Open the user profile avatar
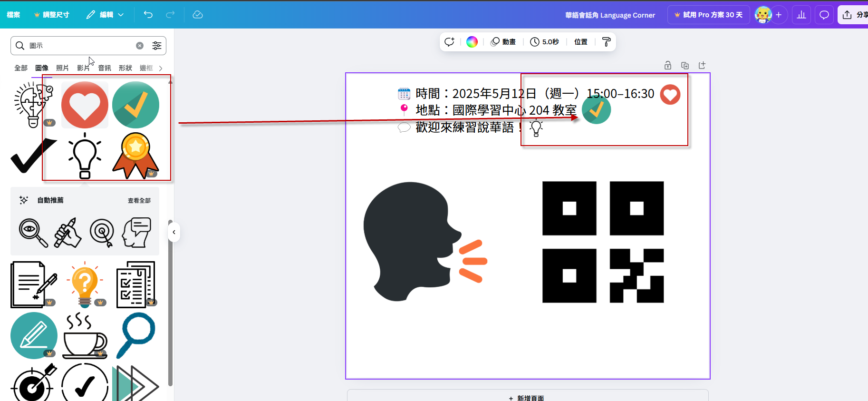Image resolution: width=868 pixels, height=401 pixels. pos(763,15)
